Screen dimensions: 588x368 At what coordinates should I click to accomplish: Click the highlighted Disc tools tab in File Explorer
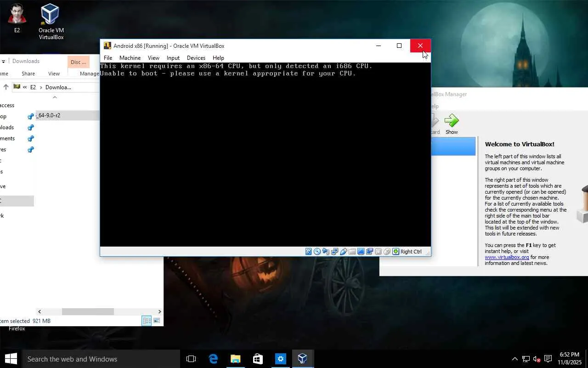(78, 62)
